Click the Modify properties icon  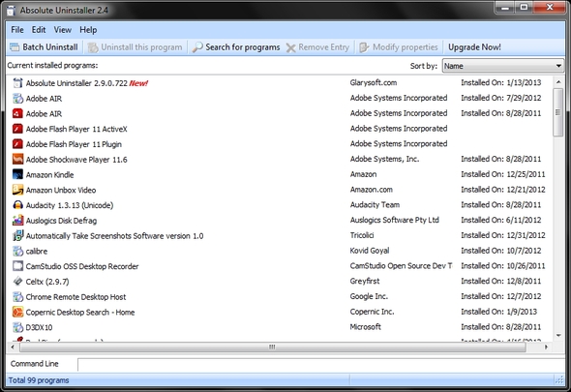(x=364, y=47)
